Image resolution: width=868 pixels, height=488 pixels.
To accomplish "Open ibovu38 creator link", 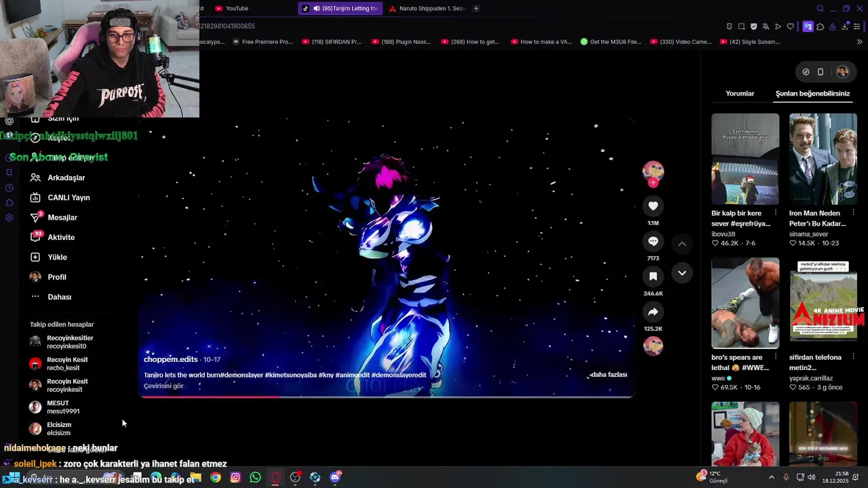I will [x=723, y=234].
